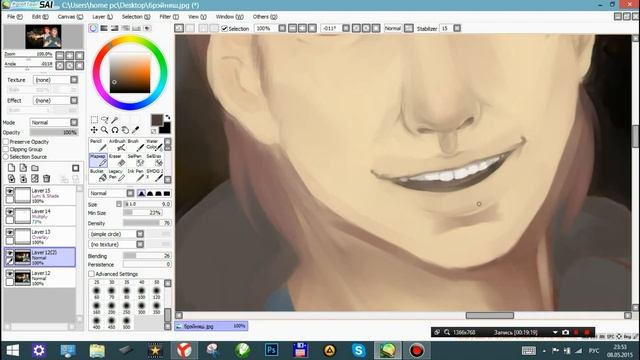Click the foreground color swatch
640x360 pixels.
[157, 120]
